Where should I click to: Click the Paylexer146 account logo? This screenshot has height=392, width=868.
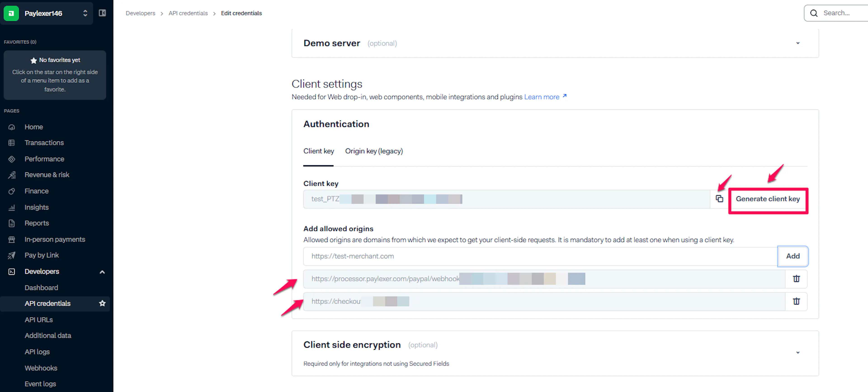coord(11,13)
